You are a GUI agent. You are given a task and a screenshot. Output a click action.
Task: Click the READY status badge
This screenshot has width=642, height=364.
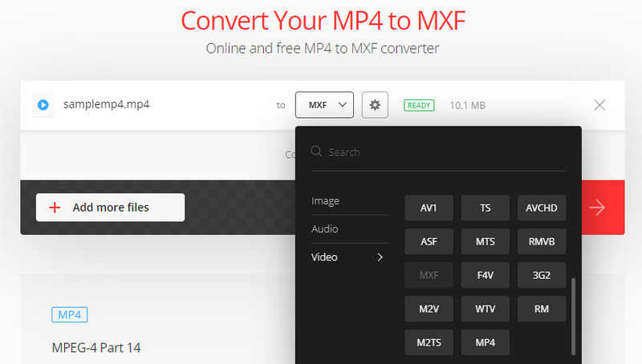coord(419,105)
